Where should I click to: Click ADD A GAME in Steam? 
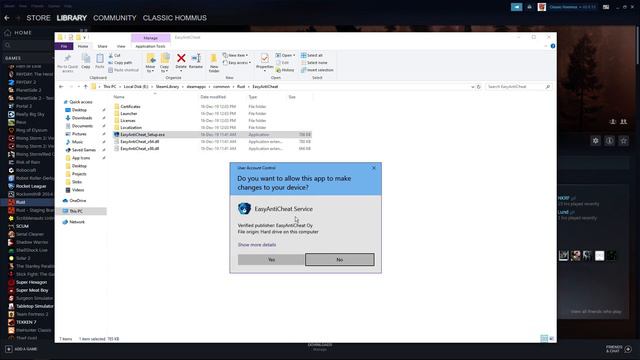point(21,349)
